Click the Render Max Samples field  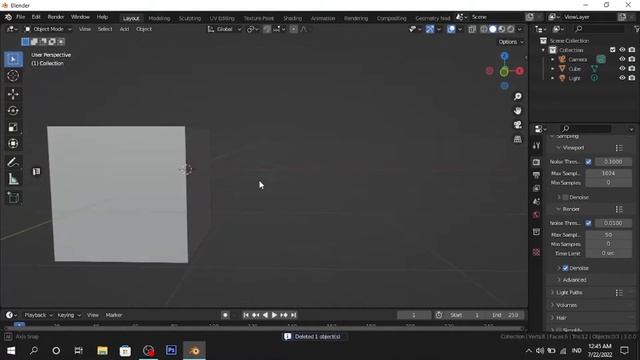pyautogui.click(x=609, y=235)
